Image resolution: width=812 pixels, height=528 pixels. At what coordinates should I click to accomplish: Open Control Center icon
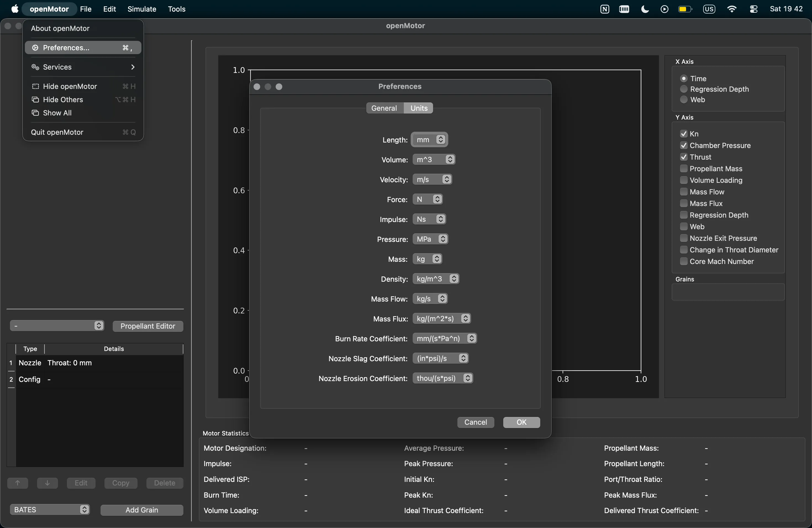pyautogui.click(x=754, y=9)
